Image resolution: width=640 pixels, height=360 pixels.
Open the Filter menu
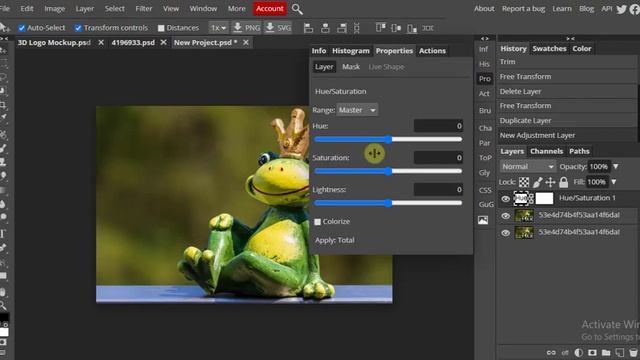click(x=144, y=9)
